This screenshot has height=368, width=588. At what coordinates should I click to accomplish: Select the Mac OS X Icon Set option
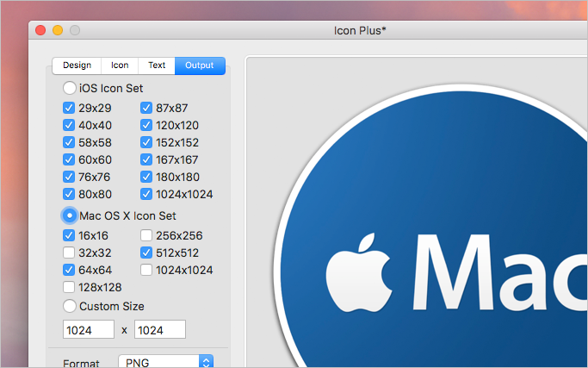click(x=70, y=215)
